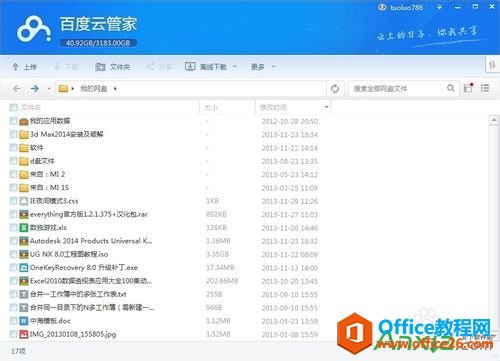Select the 来自：MI 2 folder name

coord(48,174)
